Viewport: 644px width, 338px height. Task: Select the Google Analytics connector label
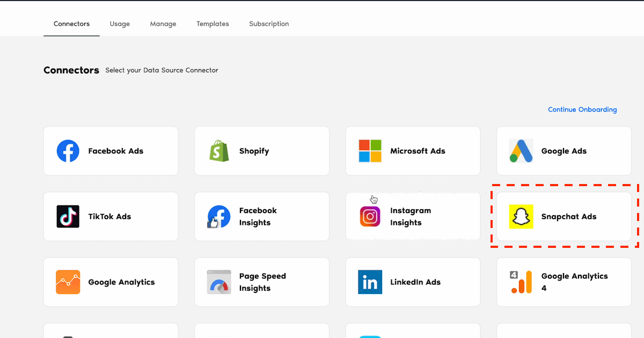pyautogui.click(x=121, y=282)
